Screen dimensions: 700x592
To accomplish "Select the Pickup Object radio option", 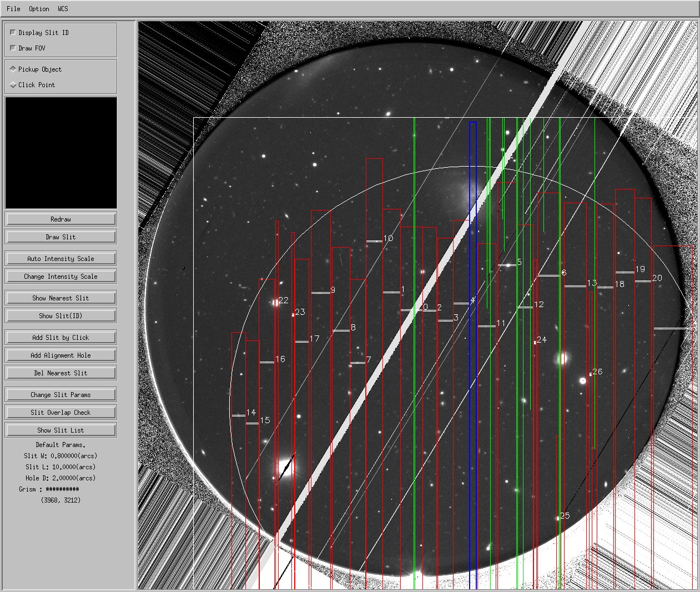I will pos(13,69).
